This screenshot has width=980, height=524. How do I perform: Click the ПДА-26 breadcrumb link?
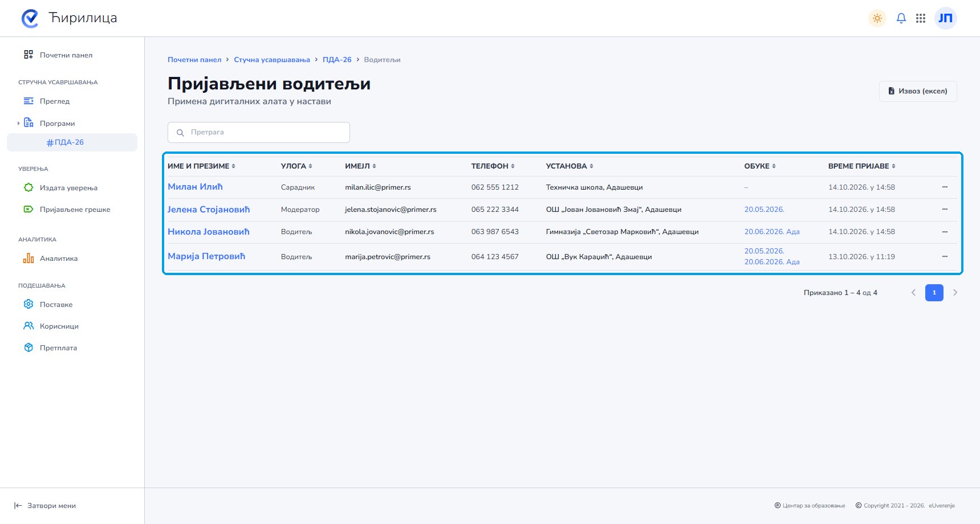tap(337, 60)
